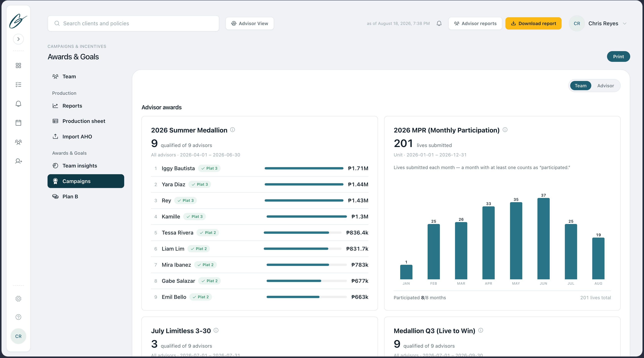Click the ₱831.7k value for Liam Lim
Screen dimensions: 644x358
click(x=357, y=249)
